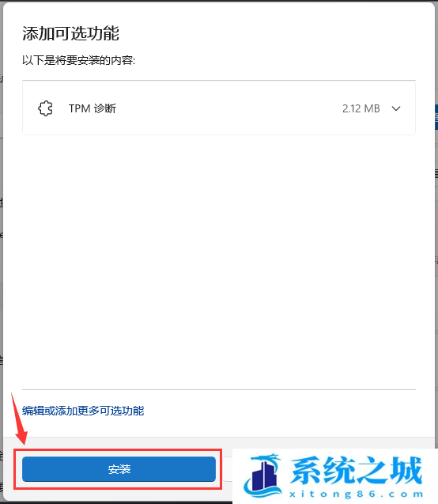
Task: Click the 以下是将要安装的内容 subtitle text
Action: click(79, 60)
